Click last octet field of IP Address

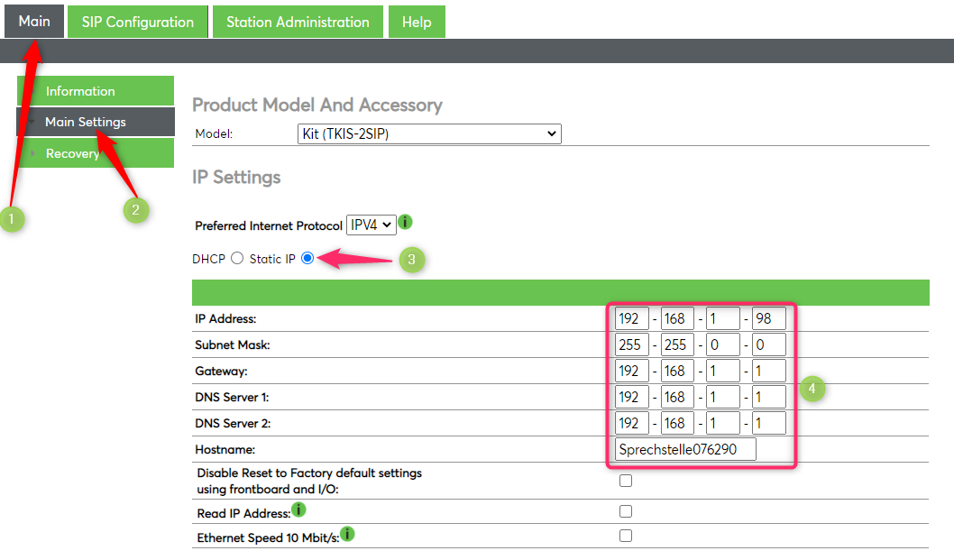click(769, 318)
